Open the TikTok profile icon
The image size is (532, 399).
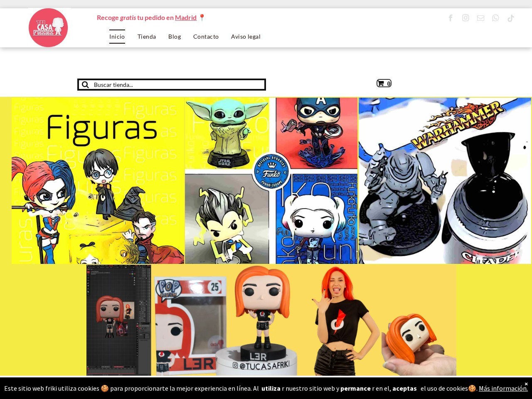point(510,18)
